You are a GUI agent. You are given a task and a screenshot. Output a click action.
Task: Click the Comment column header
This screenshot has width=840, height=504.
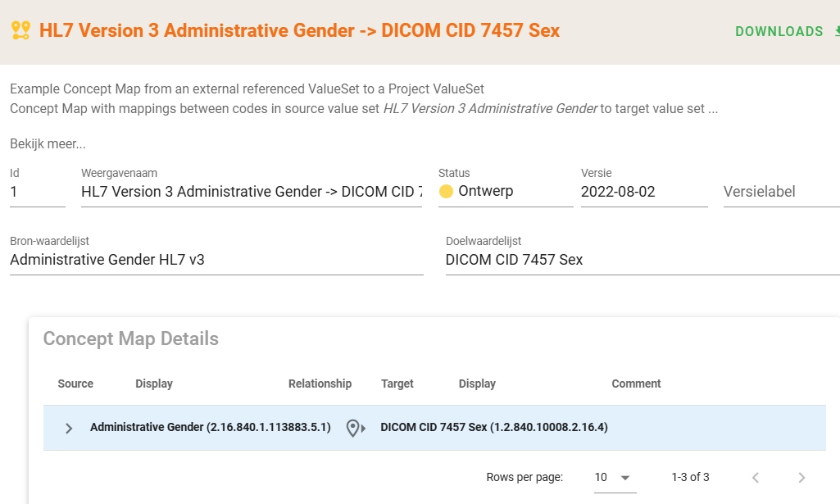[636, 384]
